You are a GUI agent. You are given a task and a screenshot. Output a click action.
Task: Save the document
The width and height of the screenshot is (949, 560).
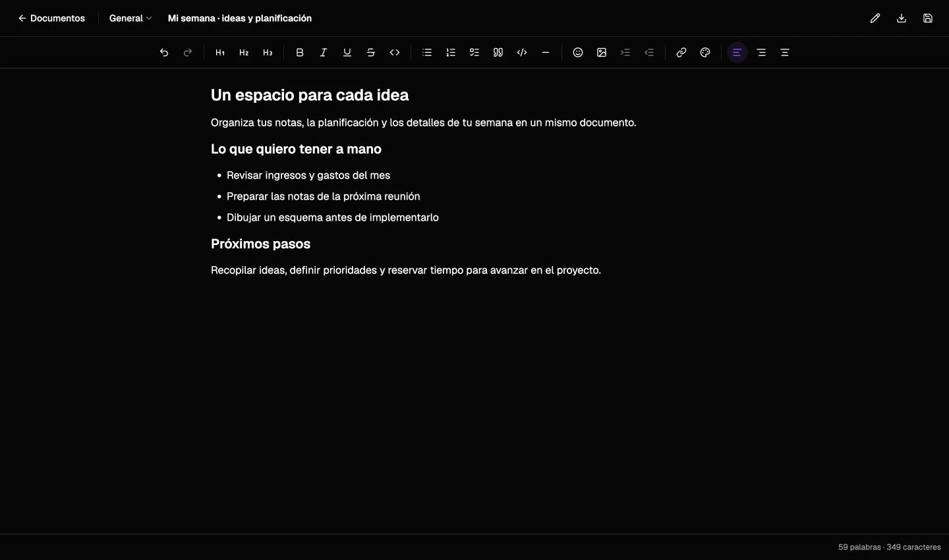(x=928, y=18)
